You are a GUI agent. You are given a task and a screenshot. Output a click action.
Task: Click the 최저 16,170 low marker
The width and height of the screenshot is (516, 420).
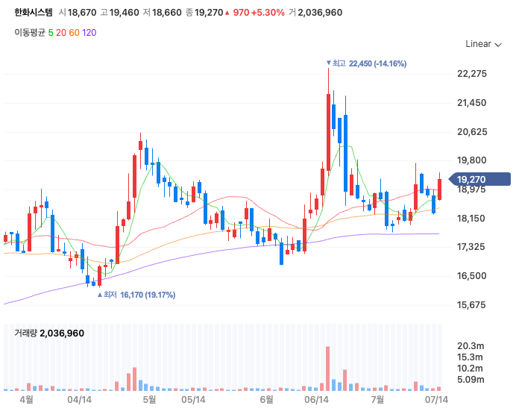pos(136,295)
